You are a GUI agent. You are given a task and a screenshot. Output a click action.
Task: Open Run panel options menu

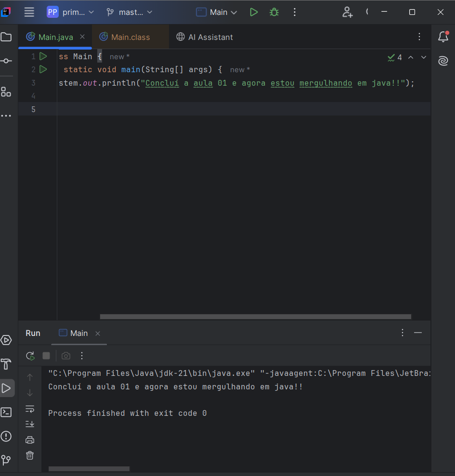click(403, 333)
